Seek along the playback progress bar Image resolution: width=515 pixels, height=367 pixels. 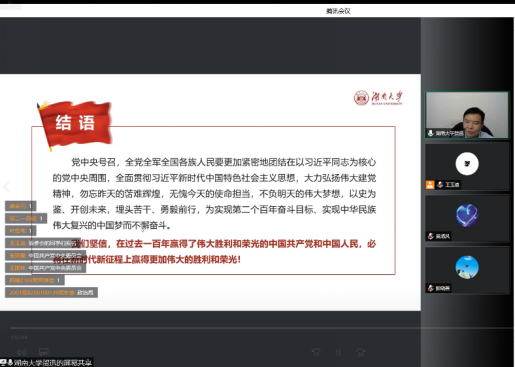262,328
